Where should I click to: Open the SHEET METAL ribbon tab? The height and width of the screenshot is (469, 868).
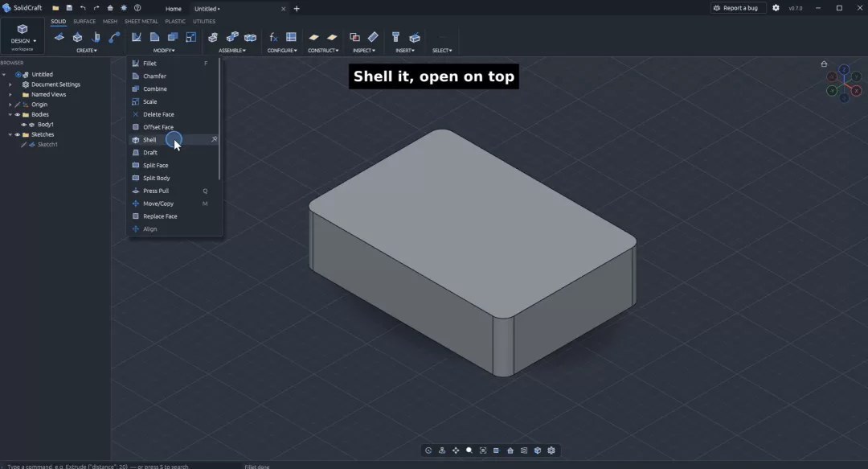pyautogui.click(x=141, y=22)
